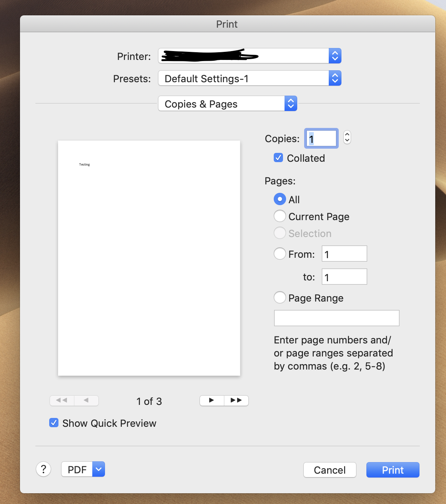Jump to the first preview page
Image resolution: width=446 pixels, height=504 pixels.
(62, 400)
